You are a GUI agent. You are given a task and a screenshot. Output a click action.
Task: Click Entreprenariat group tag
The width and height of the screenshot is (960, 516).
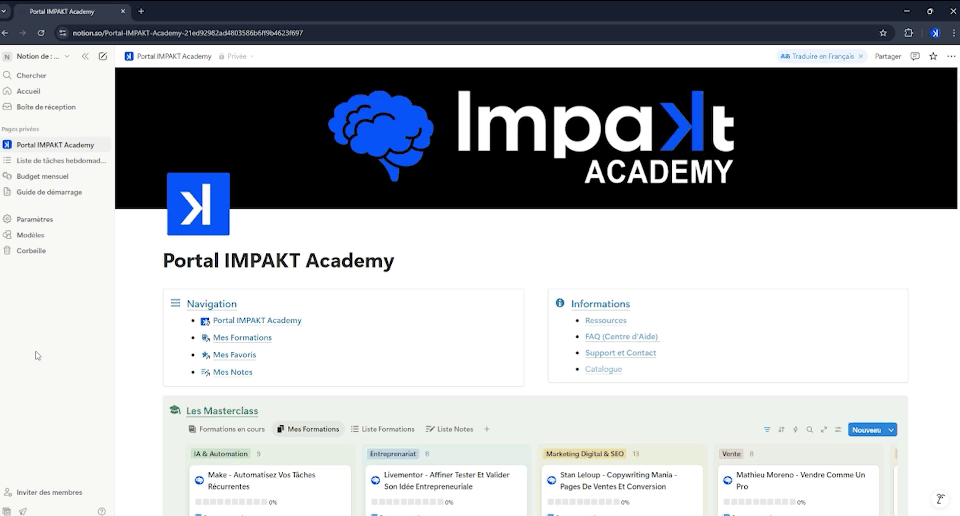(393, 454)
